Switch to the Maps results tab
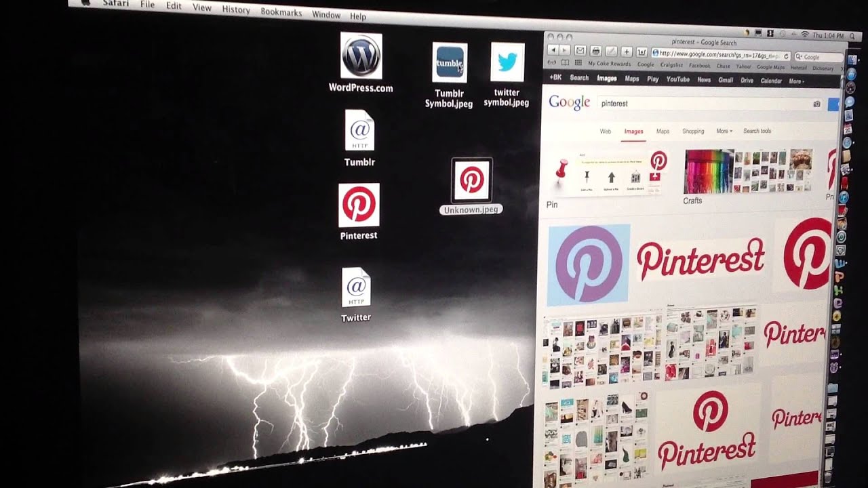This screenshot has width=868, height=488. point(663,131)
